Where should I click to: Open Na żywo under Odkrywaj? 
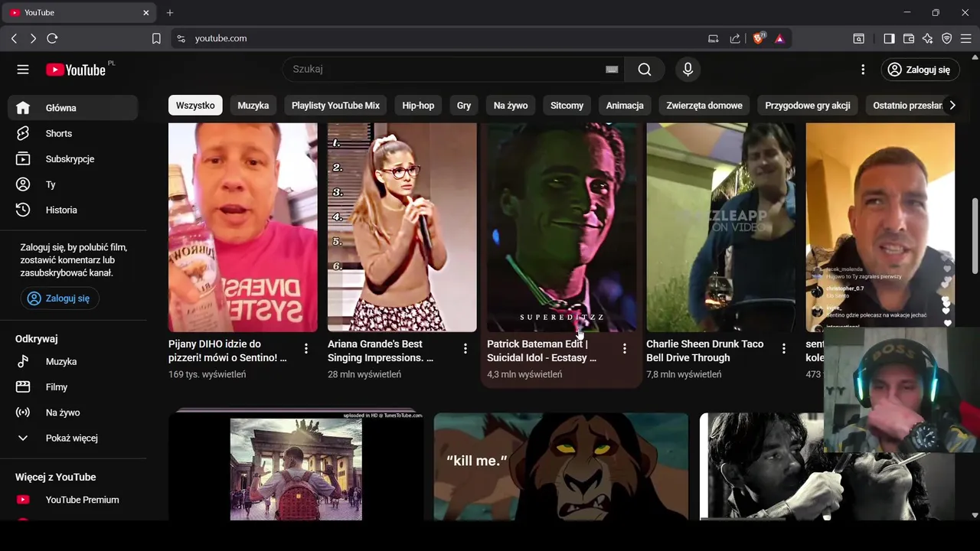tap(73, 412)
